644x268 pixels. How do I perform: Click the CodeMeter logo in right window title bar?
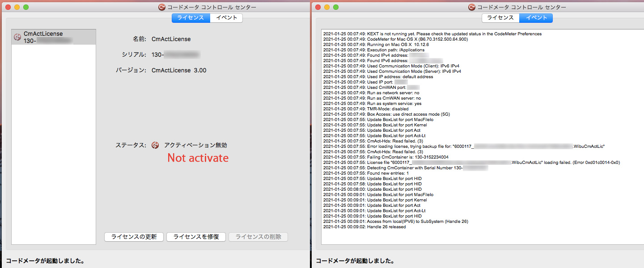471,7
